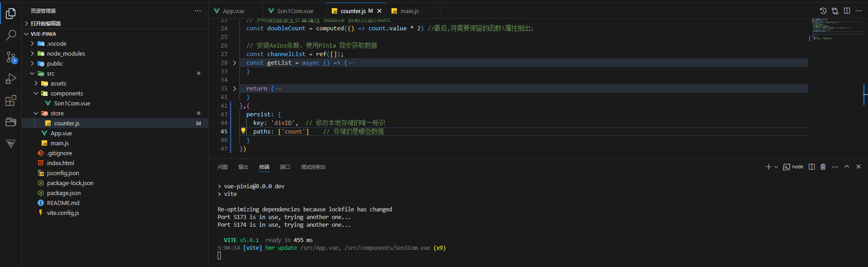Open main.js in the file tree
Screen dimensions: 868x267
pos(115,143)
